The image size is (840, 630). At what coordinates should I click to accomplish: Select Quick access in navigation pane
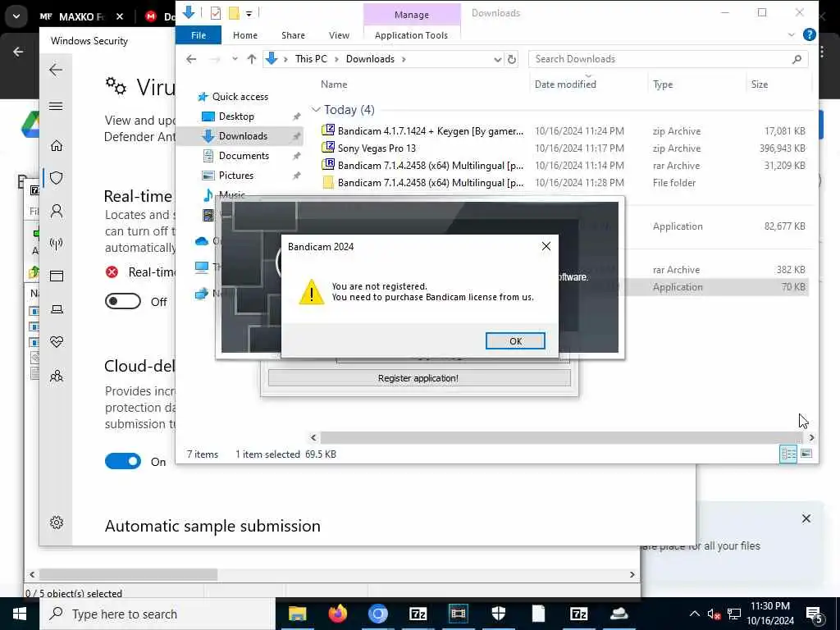[240, 97]
